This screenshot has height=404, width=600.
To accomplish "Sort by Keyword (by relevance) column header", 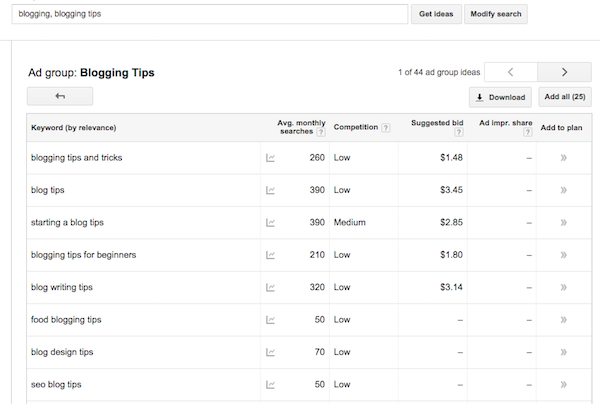I will (x=74, y=128).
